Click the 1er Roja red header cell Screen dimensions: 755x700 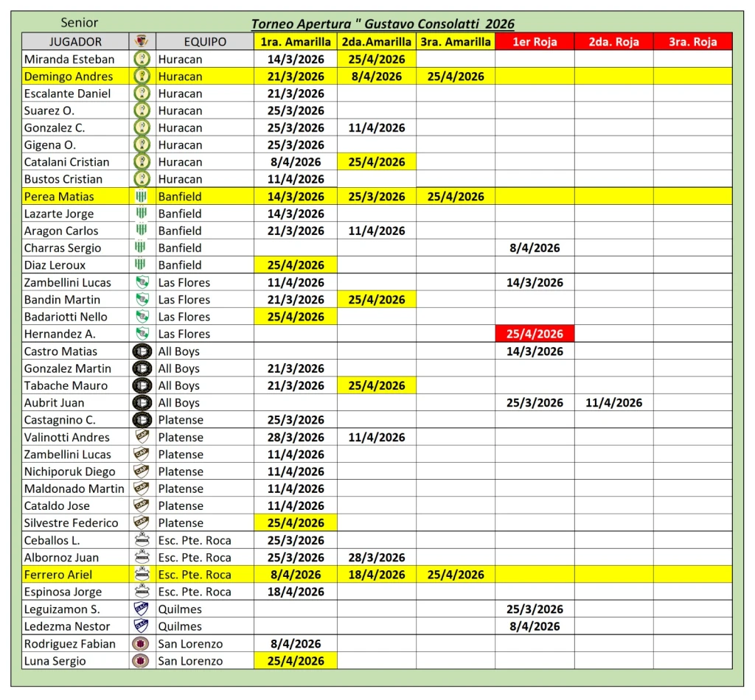pyautogui.click(x=535, y=41)
